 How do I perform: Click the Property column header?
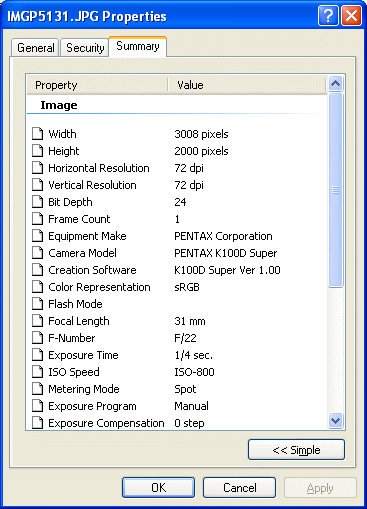[97, 85]
